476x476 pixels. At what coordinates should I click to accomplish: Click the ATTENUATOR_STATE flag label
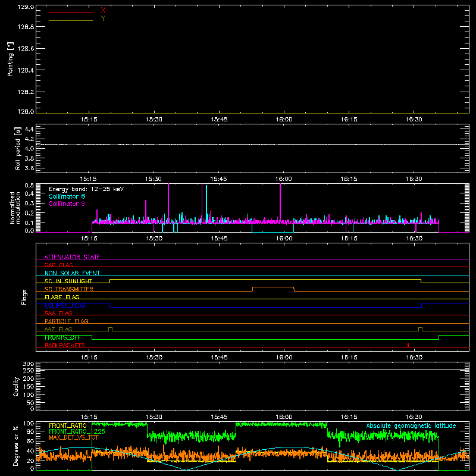[72, 257]
